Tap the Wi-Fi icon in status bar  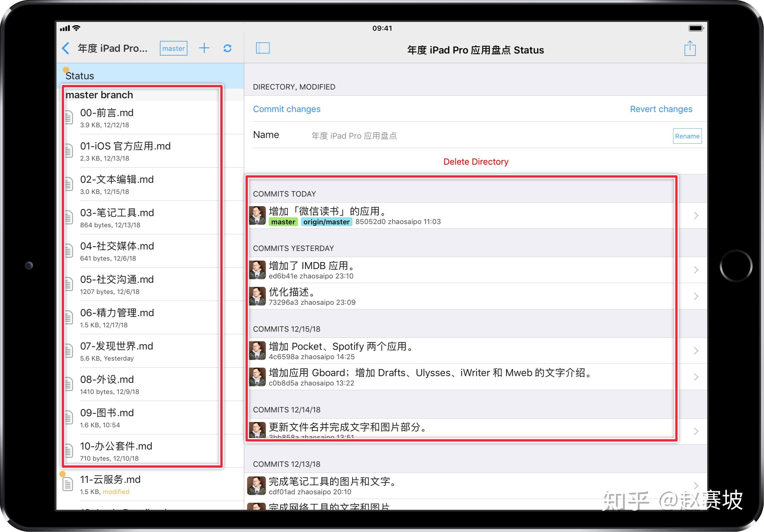pyautogui.click(x=76, y=28)
